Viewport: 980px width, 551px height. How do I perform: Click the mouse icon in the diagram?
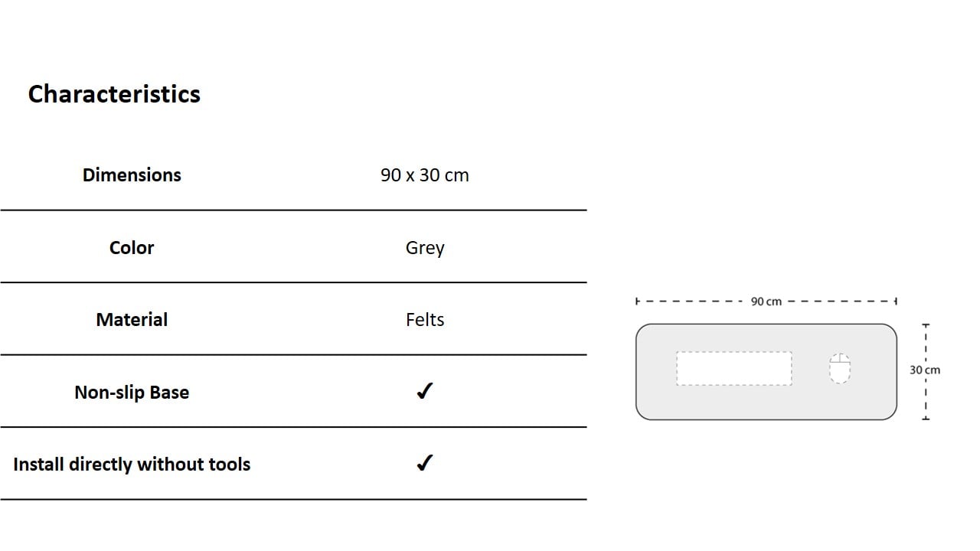pos(840,368)
